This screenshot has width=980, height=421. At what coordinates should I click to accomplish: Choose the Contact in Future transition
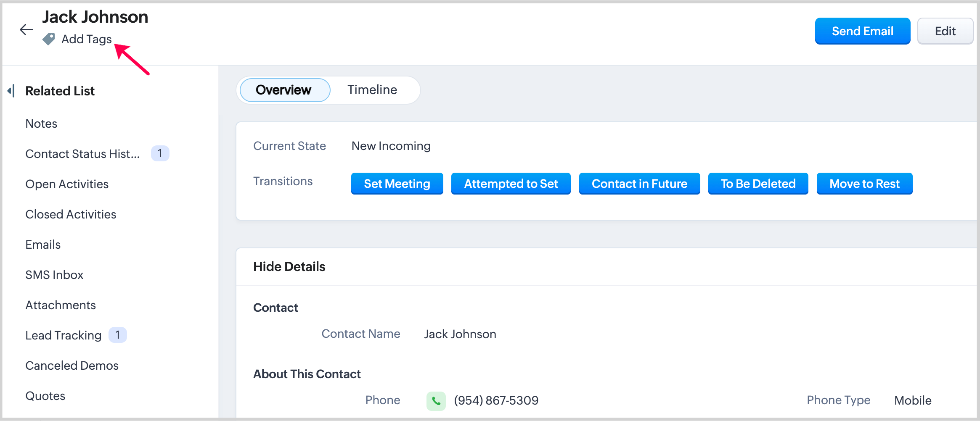coord(639,184)
